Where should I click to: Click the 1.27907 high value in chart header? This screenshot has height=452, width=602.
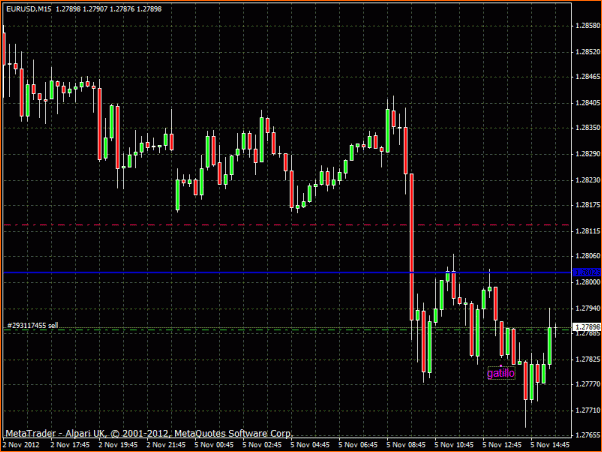click(95, 9)
